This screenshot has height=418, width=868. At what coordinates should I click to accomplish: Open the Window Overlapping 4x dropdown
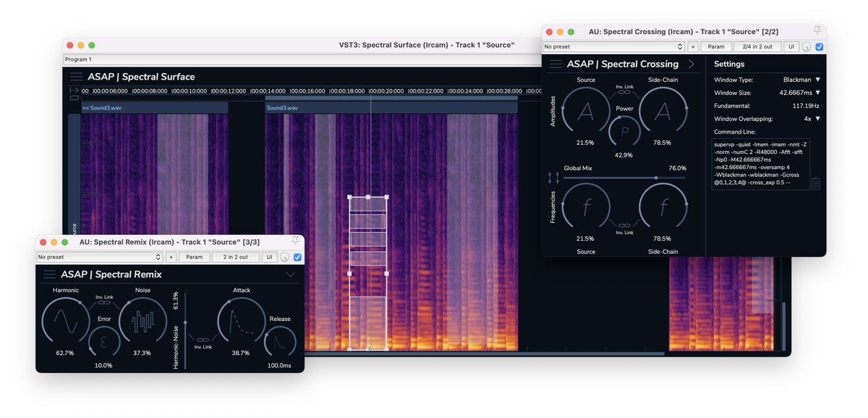[x=812, y=119]
